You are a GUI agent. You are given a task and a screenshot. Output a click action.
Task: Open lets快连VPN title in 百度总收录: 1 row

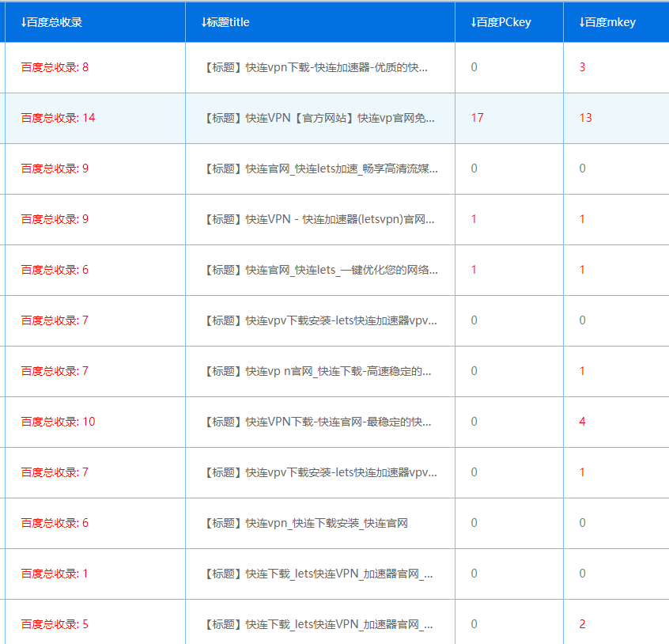(x=319, y=574)
